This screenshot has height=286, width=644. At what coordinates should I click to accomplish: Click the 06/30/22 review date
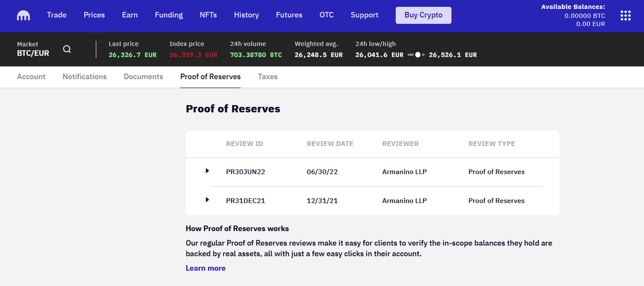pos(322,172)
